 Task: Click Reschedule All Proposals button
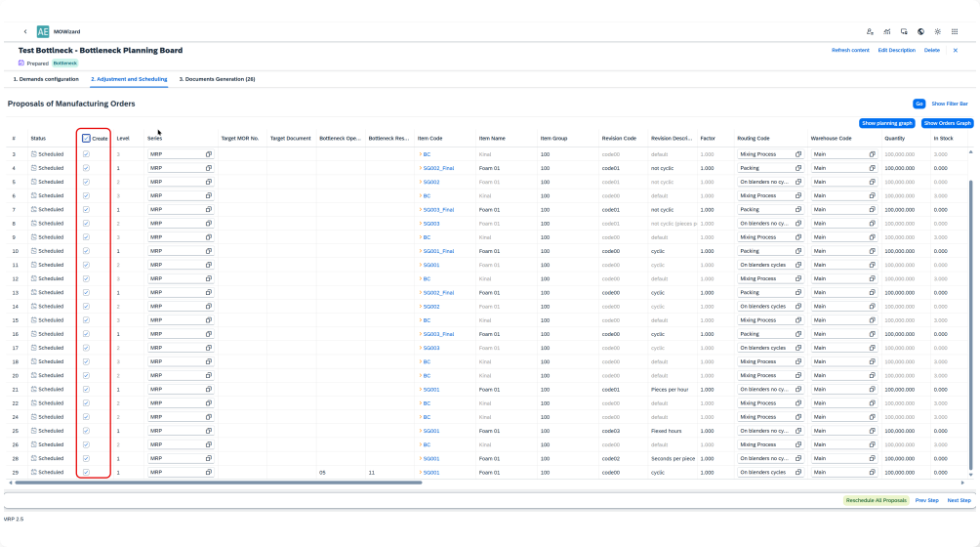[x=876, y=500]
